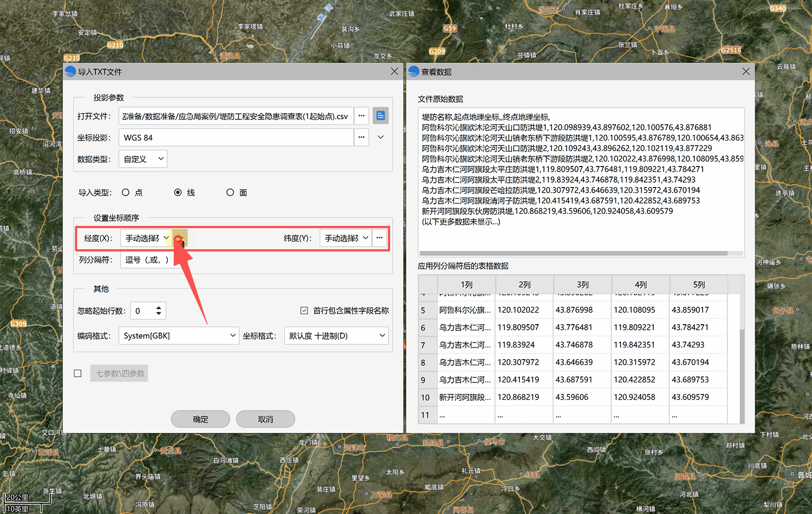The height and width of the screenshot is (514, 812).
Task: Click table cell 43.784271 in row 6
Action: 699,327
